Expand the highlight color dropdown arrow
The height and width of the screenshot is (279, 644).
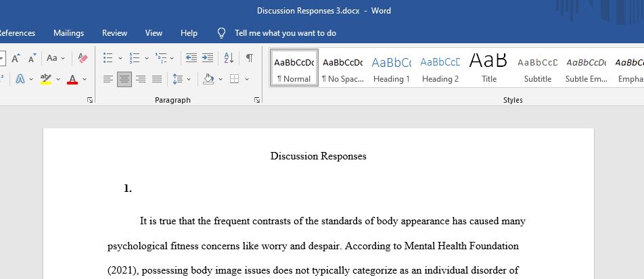(x=58, y=79)
